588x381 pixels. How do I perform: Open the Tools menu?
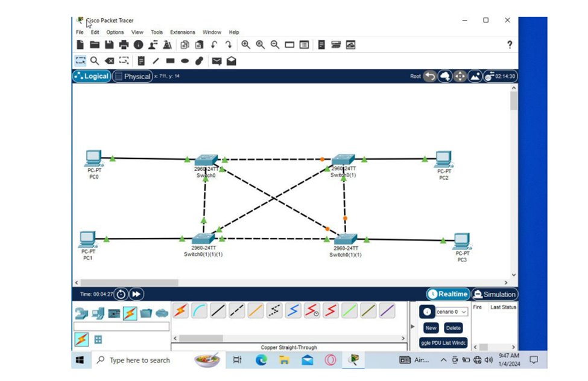click(157, 32)
